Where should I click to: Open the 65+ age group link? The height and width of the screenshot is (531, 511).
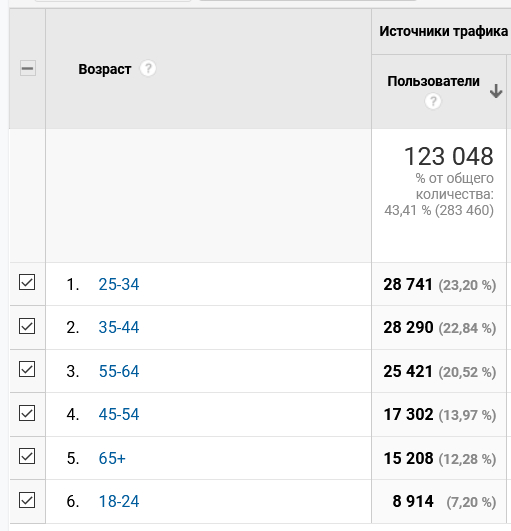(x=112, y=458)
